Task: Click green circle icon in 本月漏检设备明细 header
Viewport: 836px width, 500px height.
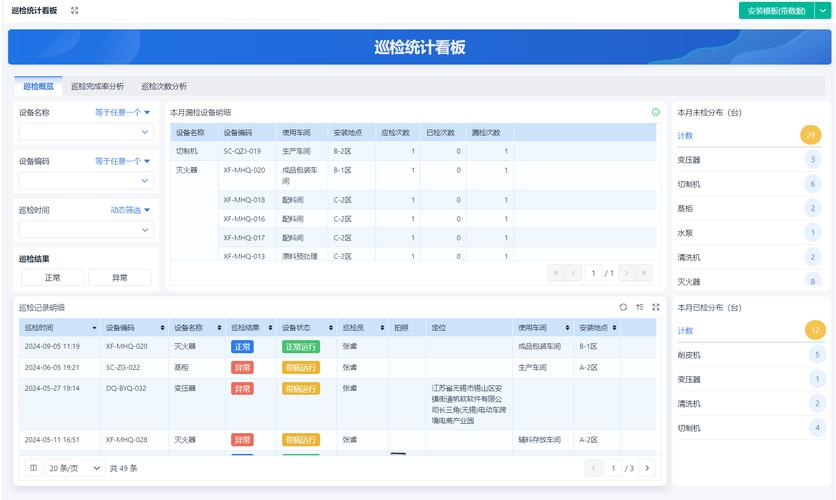Action: tap(656, 112)
